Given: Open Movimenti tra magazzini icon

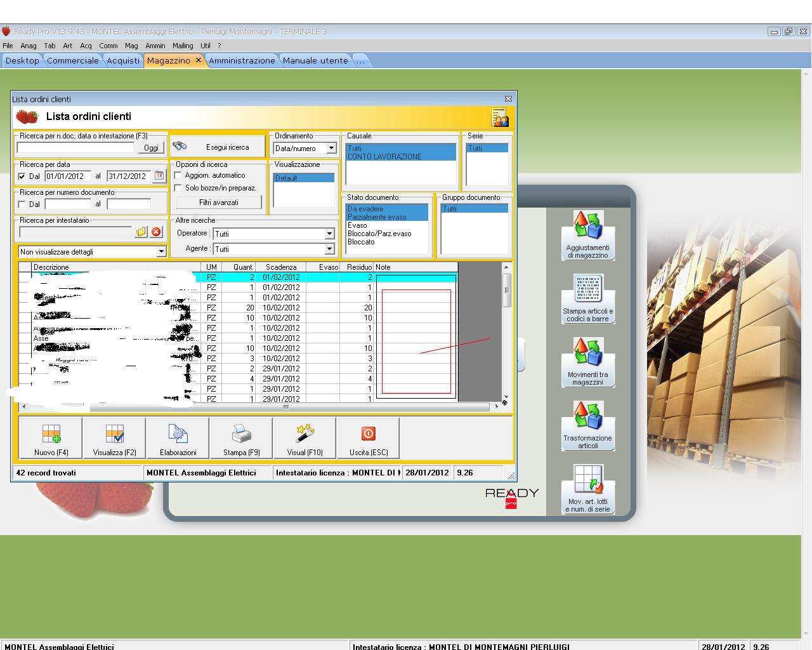Looking at the screenshot, I should (587, 362).
